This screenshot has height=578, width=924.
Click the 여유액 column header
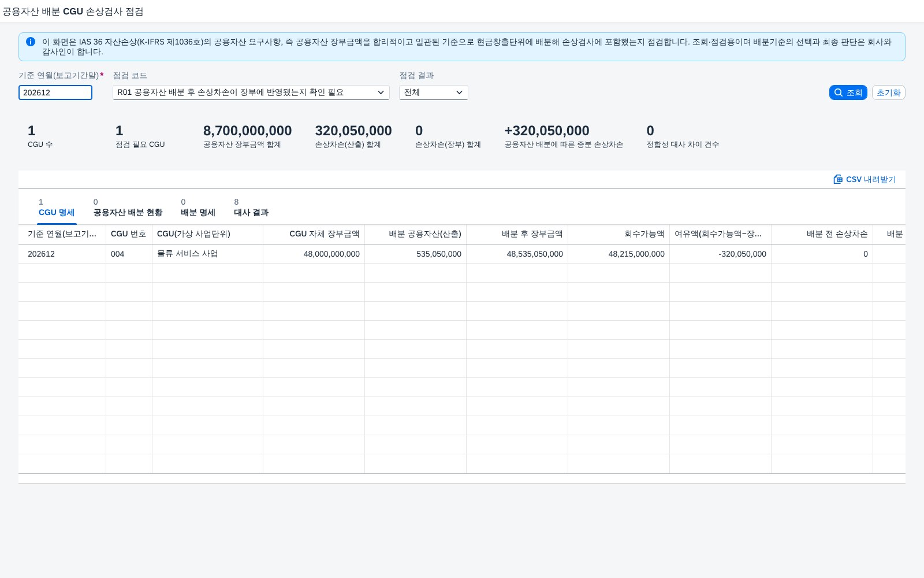click(x=720, y=234)
